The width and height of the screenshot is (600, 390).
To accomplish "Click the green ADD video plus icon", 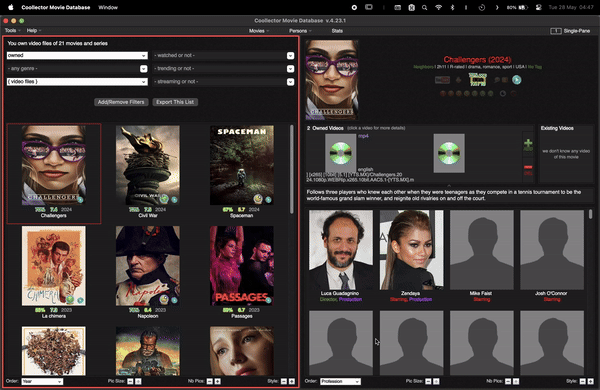I will [x=528, y=145].
